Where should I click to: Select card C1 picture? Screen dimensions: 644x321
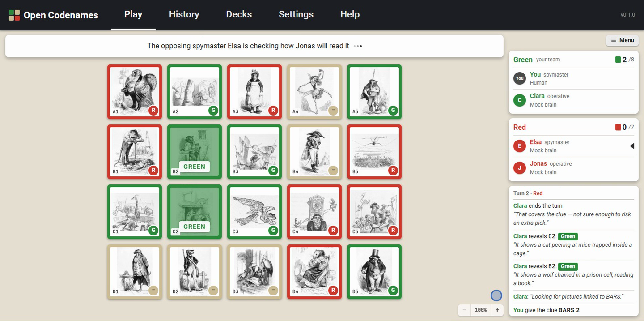pyautogui.click(x=135, y=212)
